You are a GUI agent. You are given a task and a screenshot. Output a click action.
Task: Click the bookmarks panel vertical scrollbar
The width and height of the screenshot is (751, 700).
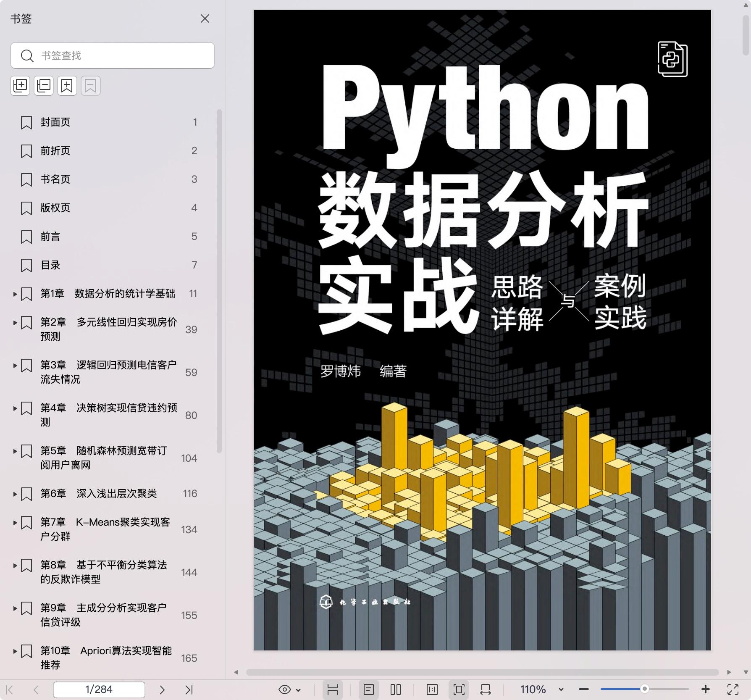219,281
